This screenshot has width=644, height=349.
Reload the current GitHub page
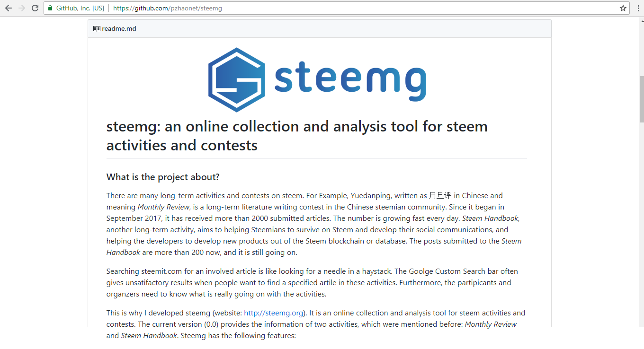pyautogui.click(x=35, y=8)
